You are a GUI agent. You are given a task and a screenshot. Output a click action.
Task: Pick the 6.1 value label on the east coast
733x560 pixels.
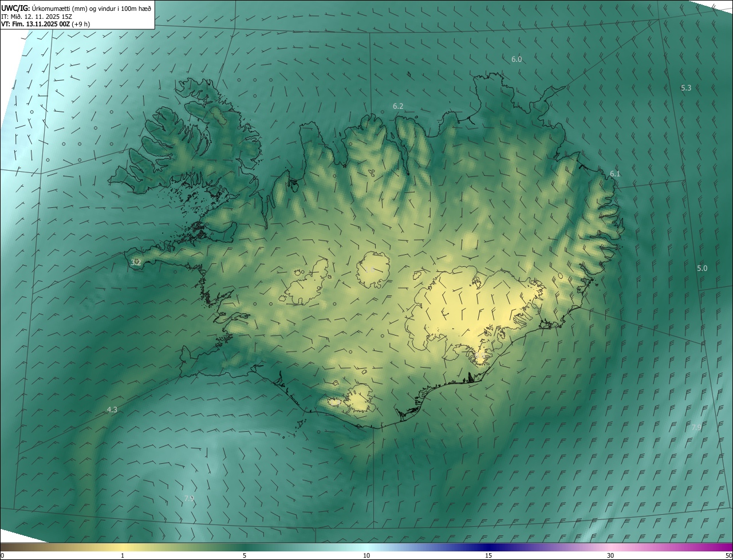(x=615, y=173)
